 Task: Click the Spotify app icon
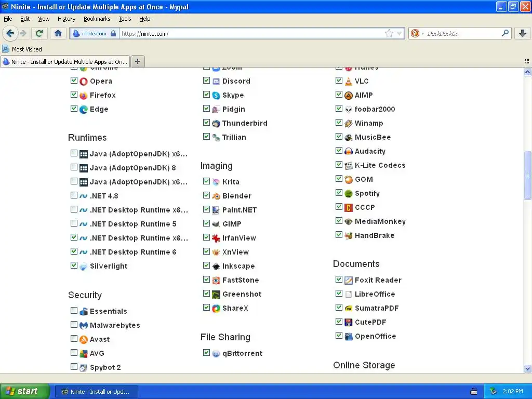coord(349,193)
